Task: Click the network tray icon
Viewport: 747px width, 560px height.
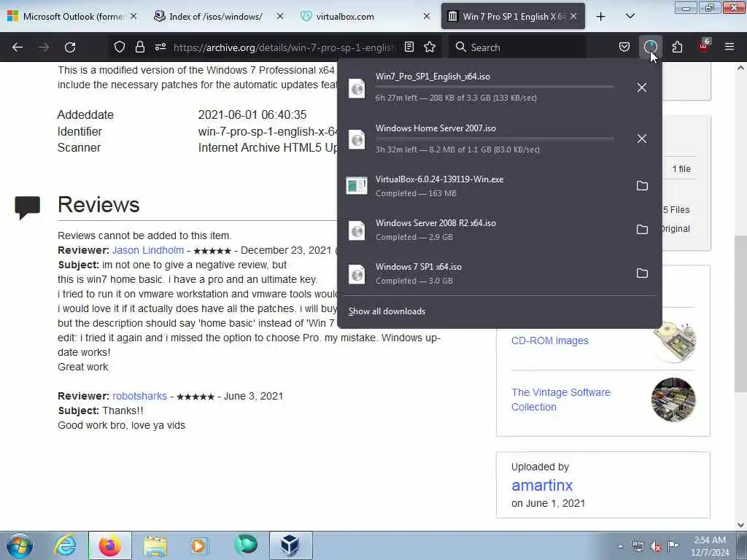Action: (x=638, y=546)
